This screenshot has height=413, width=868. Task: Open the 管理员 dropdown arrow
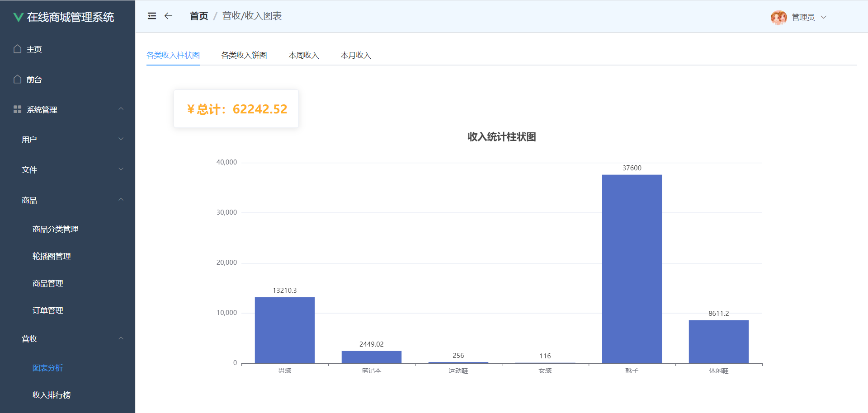pyautogui.click(x=824, y=17)
